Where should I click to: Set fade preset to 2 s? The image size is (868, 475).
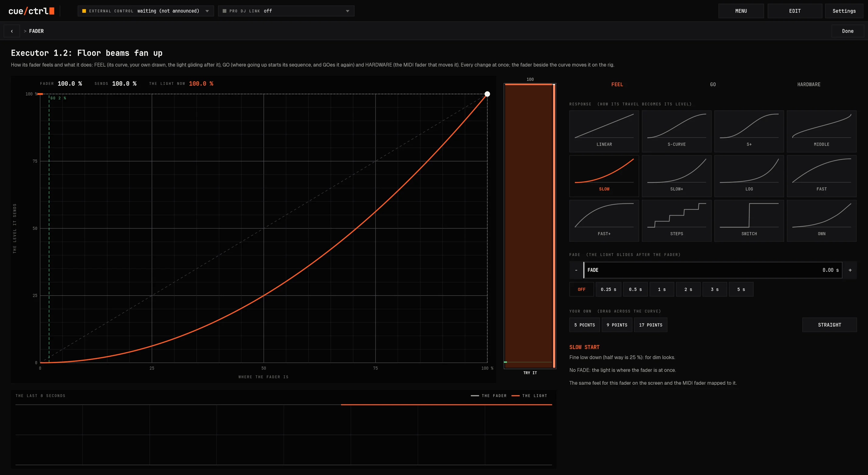pos(688,289)
